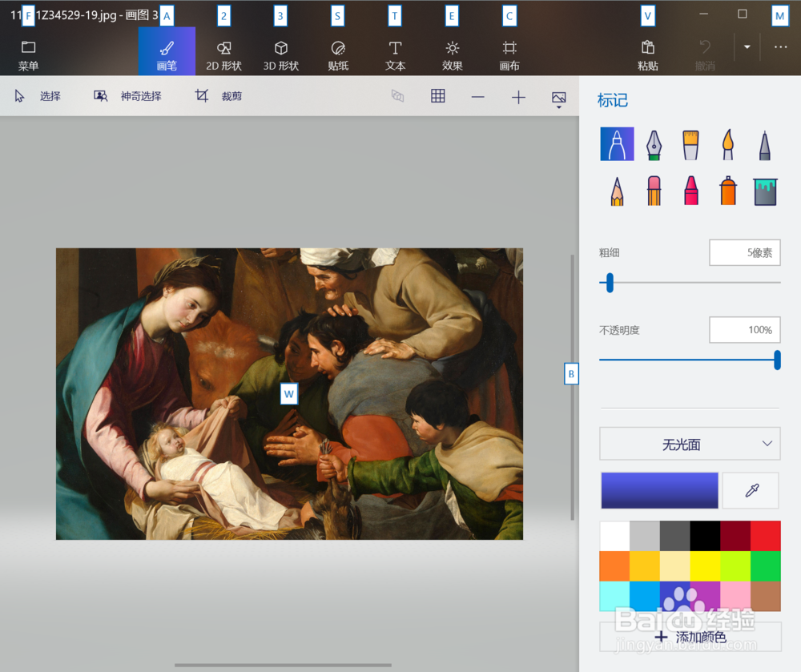
Task: Open the three-dot more options menu
Action: tap(780, 47)
